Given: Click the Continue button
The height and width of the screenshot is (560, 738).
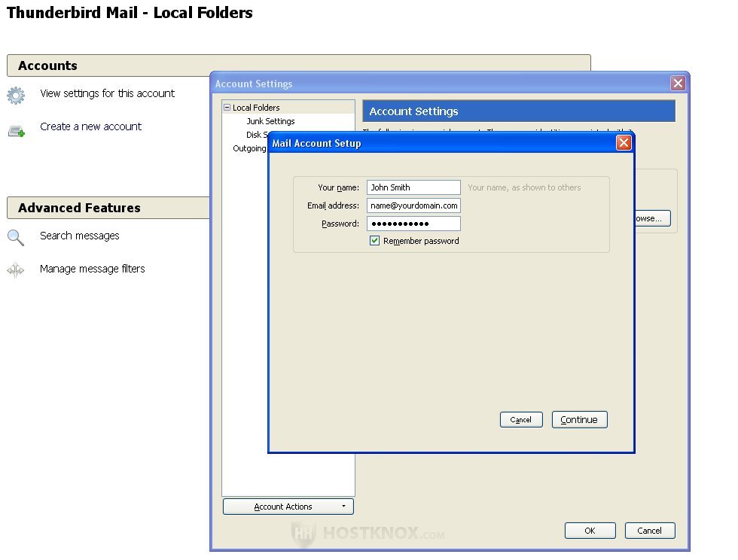Looking at the screenshot, I should (579, 419).
